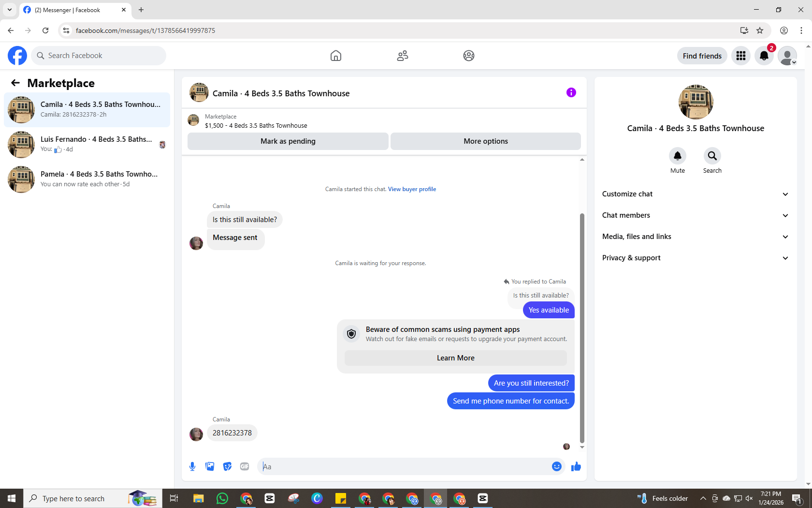
Task: Expand the Customize chat section
Action: pos(696,194)
